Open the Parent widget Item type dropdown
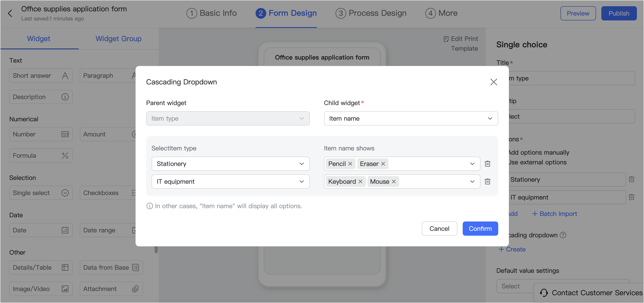This screenshot has width=644, height=303. [x=228, y=118]
